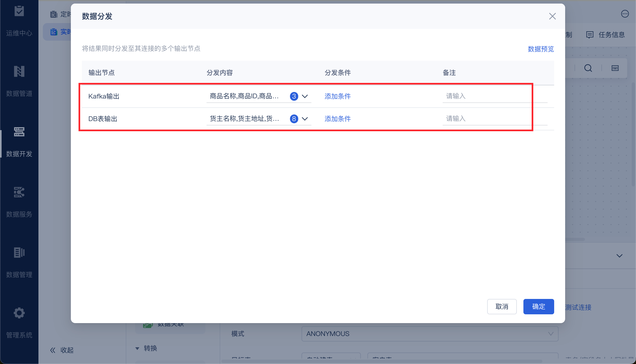
Task: Click 添加条件 for Kafka输出
Action: (x=337, y=96)
